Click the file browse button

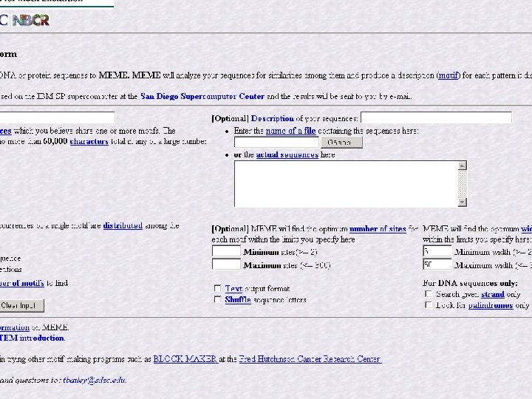pos(341,142)
